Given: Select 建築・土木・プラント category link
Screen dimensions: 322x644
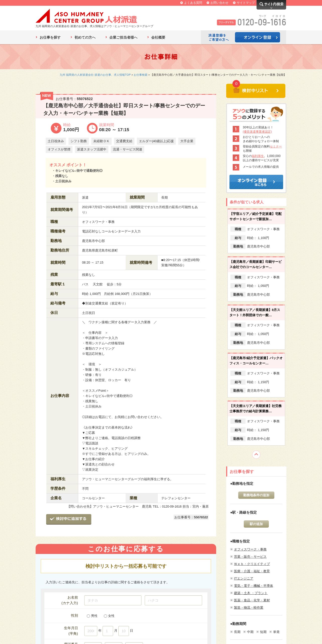Looking at the screenshot, I should coord(251,593).
